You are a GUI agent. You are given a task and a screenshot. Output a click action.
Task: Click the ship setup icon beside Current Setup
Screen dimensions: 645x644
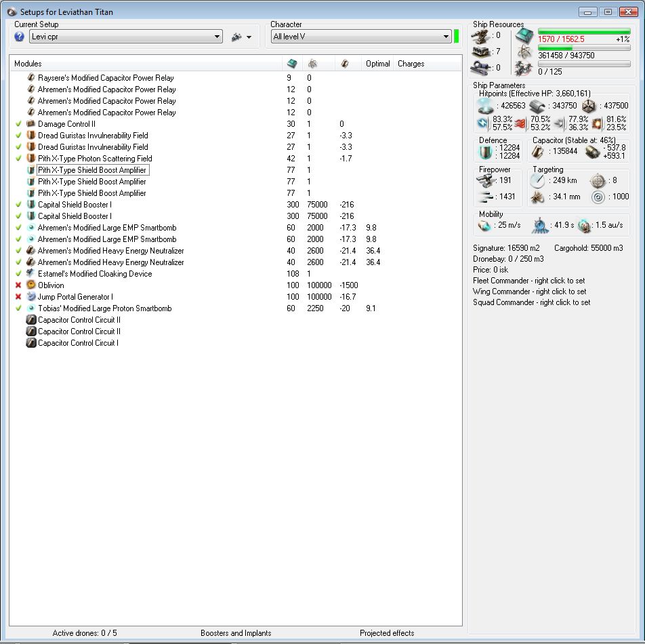236,37
